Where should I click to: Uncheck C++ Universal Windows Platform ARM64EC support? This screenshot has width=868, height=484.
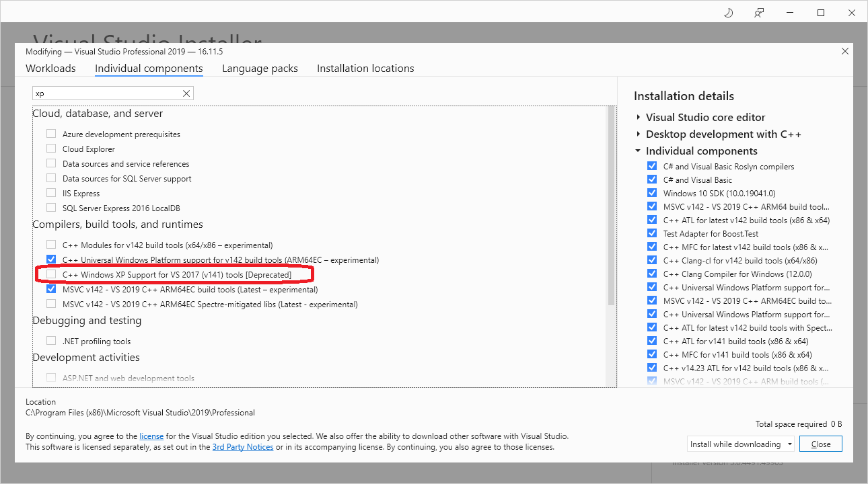tap(51, 259)
